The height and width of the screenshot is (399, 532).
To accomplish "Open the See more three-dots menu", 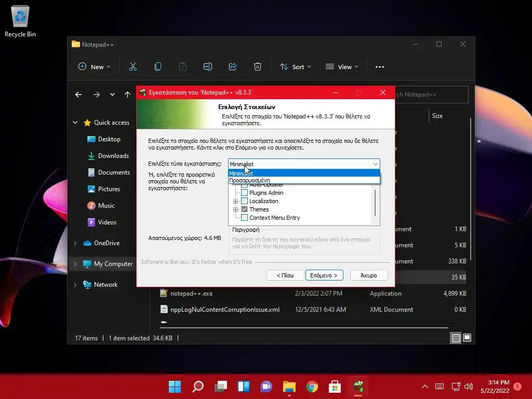I will pos(380,67).
